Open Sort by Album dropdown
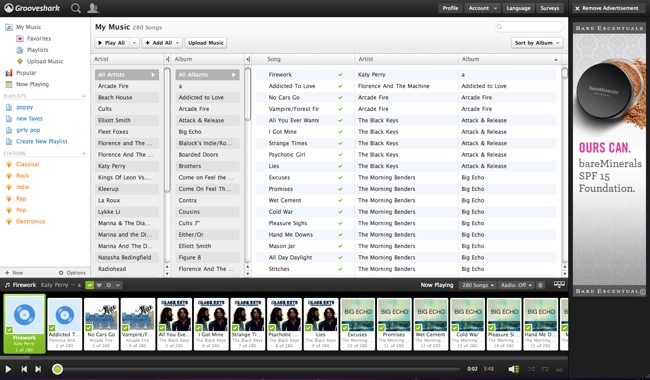Screen dimensions: 650x380 click(537, 43)
